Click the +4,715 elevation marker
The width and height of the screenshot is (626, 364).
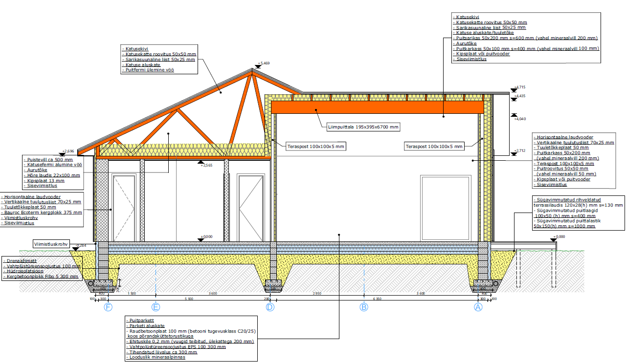click(x=519, y=87)
